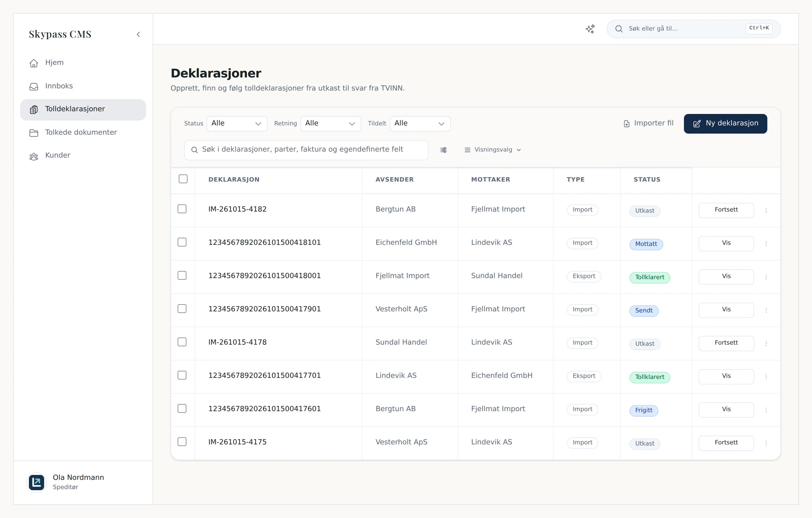Open the Visningsvalg dropdown

[493, 150]
